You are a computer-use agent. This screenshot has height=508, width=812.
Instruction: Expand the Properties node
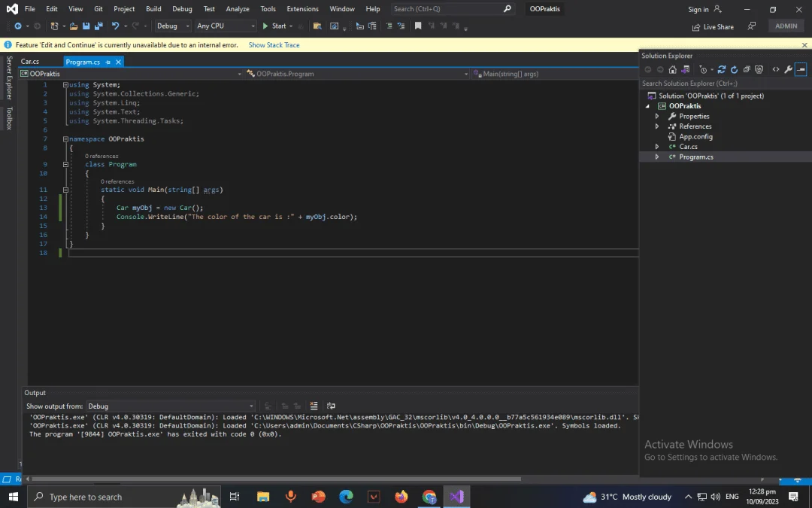pos(656,117)
